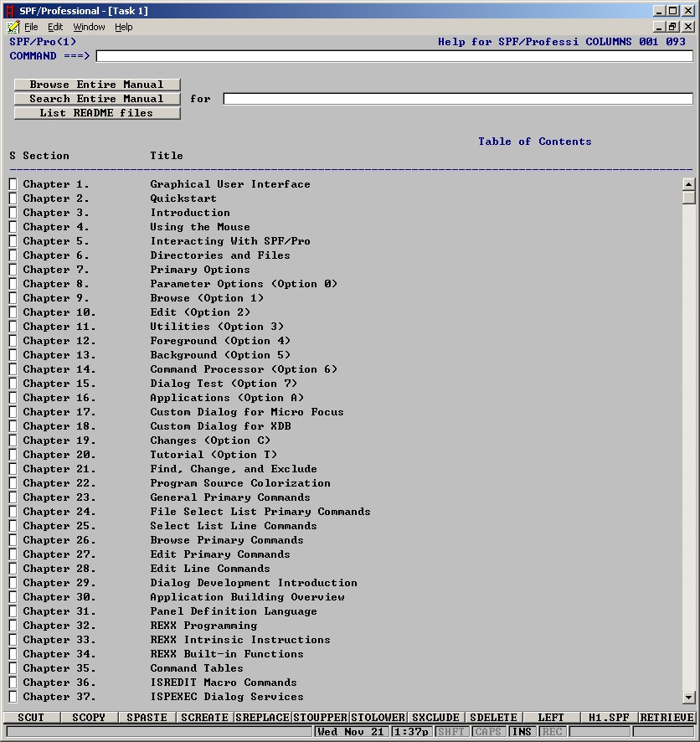Click the 'Background (Option 5)' title

[x=220, y=355]
